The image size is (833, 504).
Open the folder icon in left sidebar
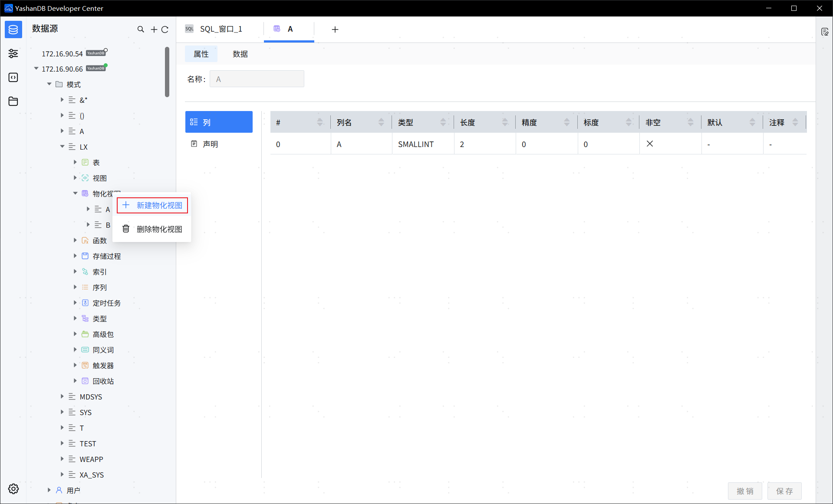(x=13, y=101)
